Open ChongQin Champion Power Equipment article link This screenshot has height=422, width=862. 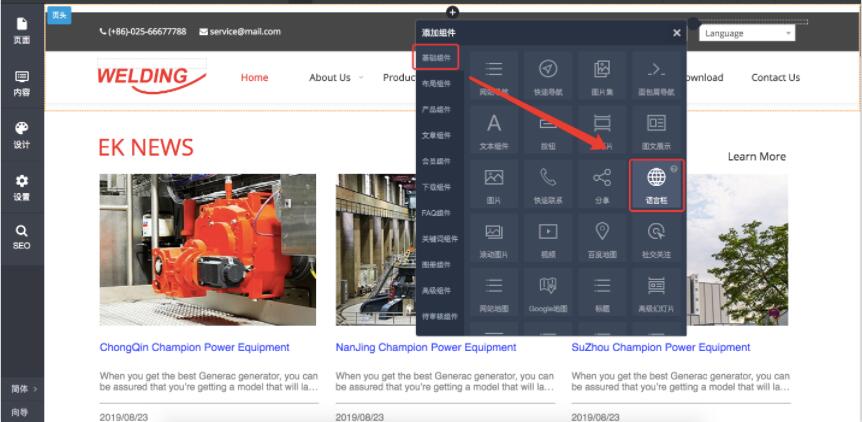[194, 348]
